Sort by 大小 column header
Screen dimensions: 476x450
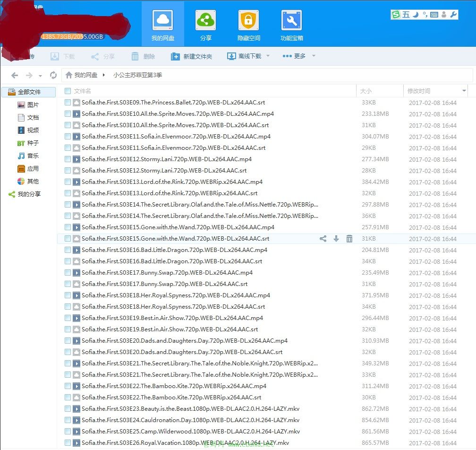(366, 91)
